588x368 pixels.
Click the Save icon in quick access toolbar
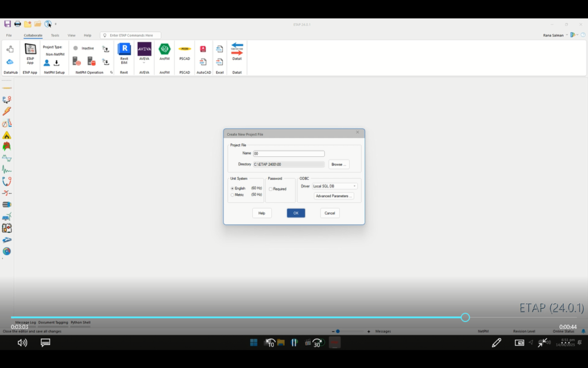[7, 24]
